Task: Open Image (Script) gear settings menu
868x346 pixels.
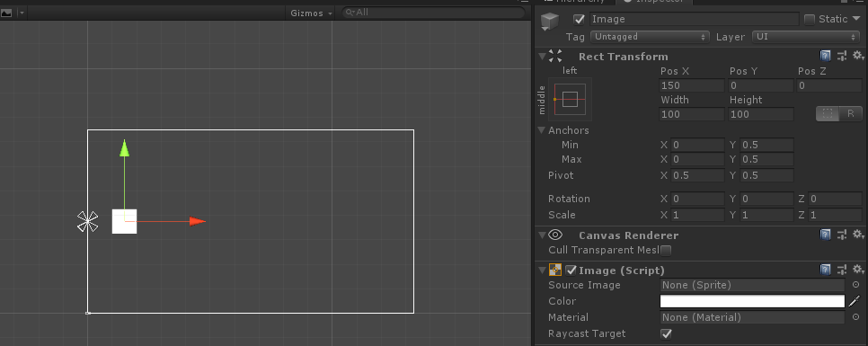Action: tap(858, 270)
